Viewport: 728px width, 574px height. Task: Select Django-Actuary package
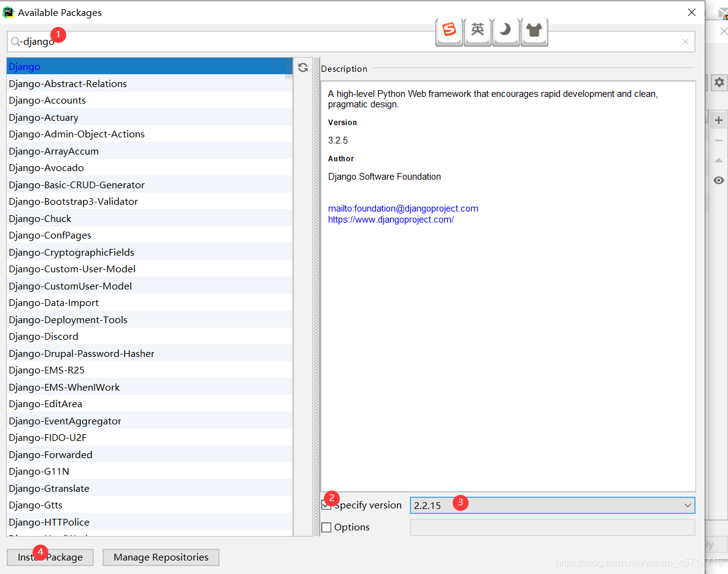pyautogui.click(x=150, y=118)
